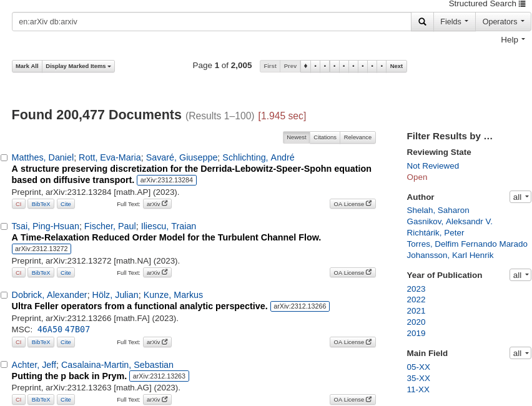Image resolution: width=532 pixels, height=406 pixels.
Task: Click into the search query field
Action: click(x=211, y=22)
